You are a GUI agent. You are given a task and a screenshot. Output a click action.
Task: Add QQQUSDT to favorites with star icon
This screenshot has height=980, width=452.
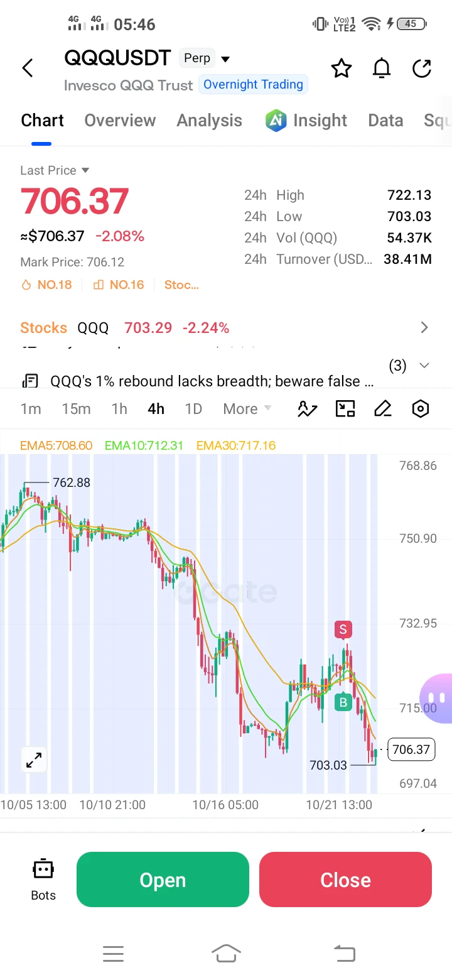coord(342,68)
